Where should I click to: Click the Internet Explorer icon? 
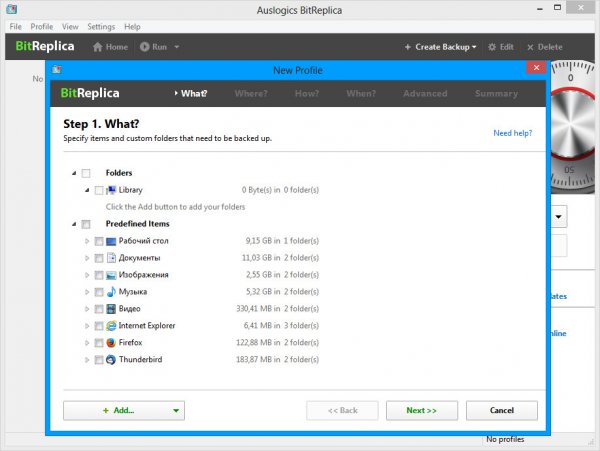click(111, 326)
